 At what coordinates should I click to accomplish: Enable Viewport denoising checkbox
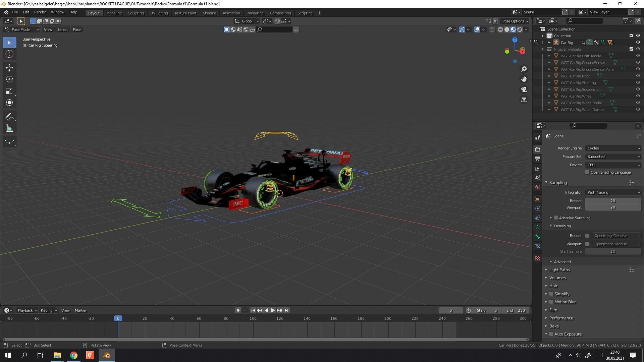pyautogui.click(x=587, y=244)
